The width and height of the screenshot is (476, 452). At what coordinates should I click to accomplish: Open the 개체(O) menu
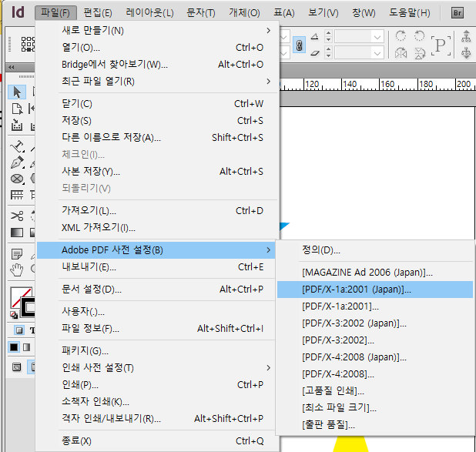click(244, 13)
